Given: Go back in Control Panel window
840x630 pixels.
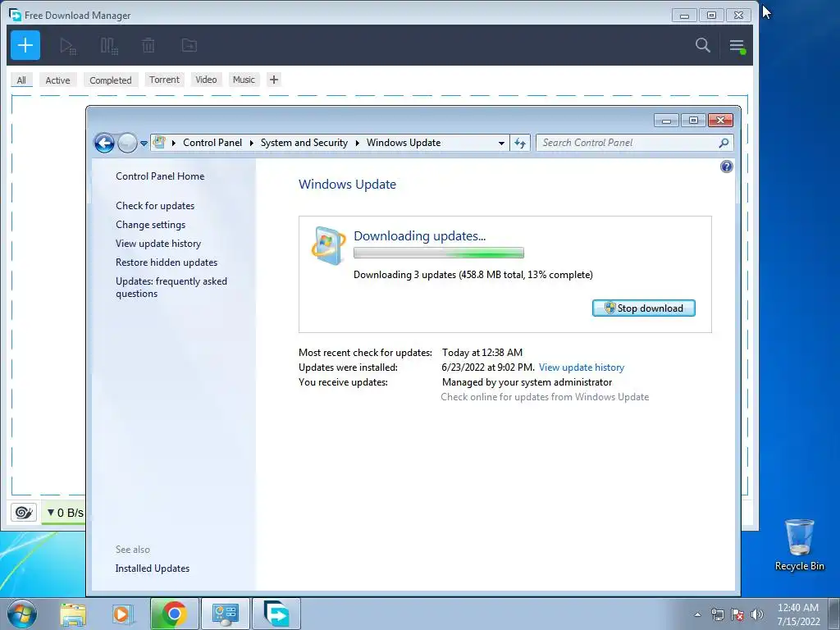Looking at the screenshot, I should pos(104,143).
